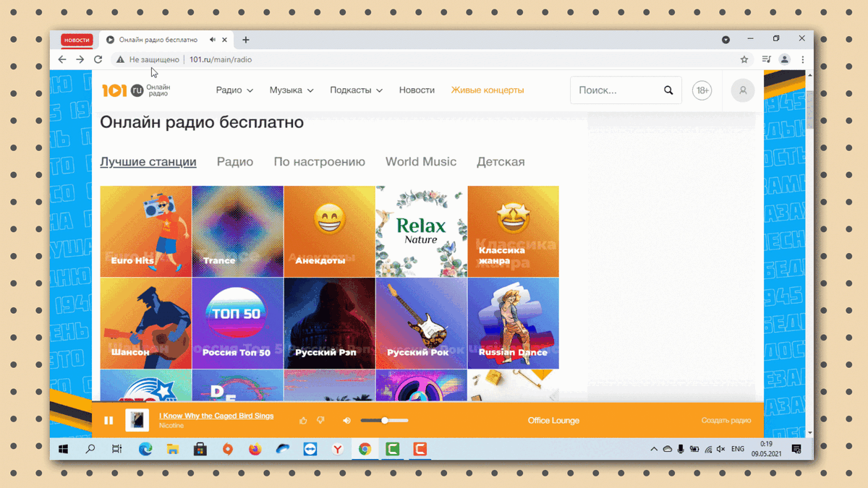The width and height of the screenshot is (868, 488).
Task: Open Task View on the taskbar
Action: (117, 449)
